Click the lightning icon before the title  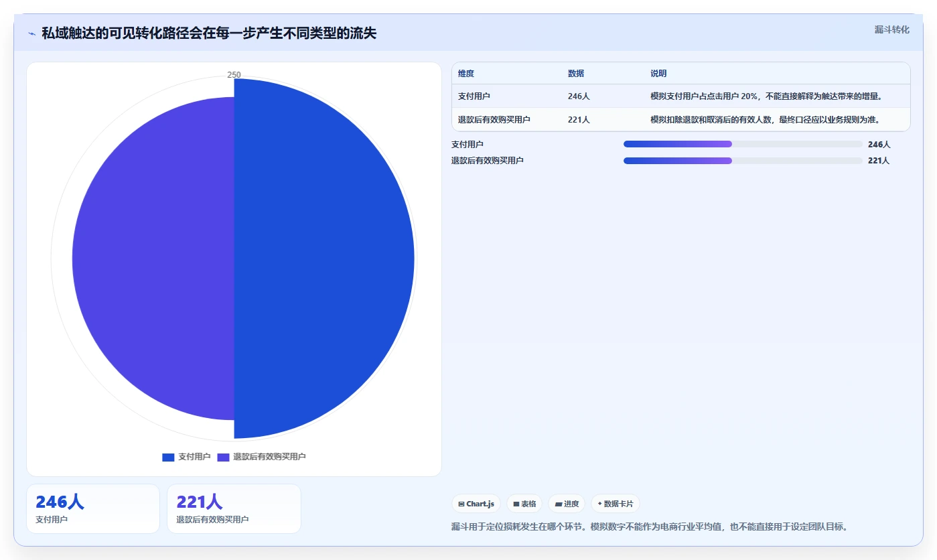32,33
